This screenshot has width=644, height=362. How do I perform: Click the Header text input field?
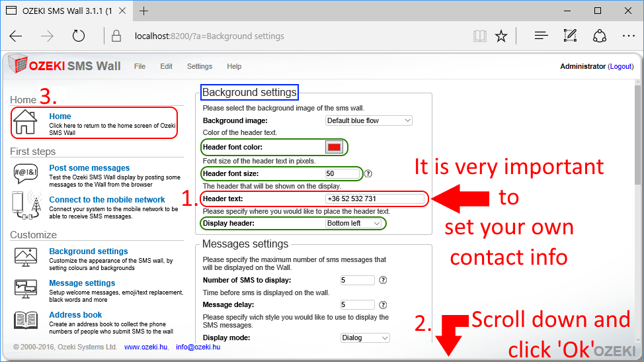375,199
